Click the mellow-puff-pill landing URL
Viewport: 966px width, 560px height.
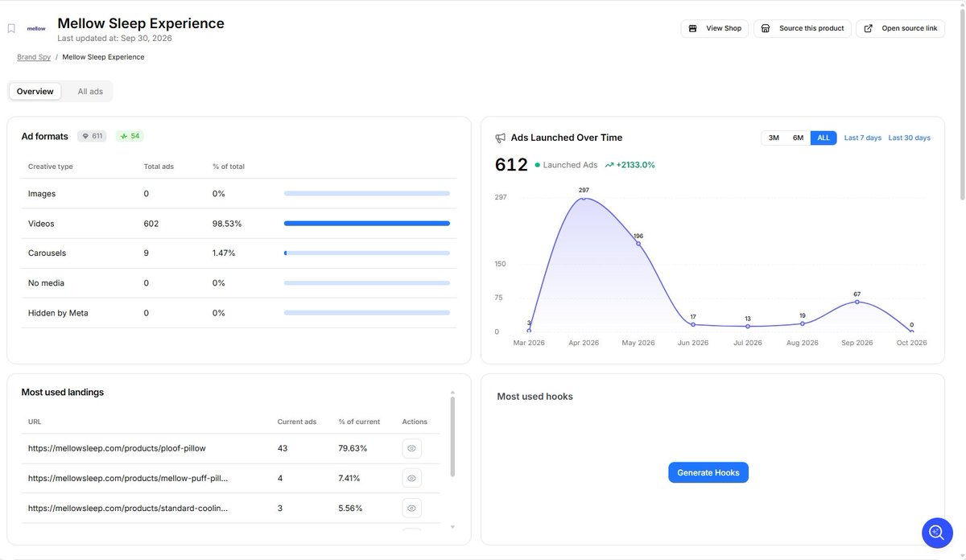pos(128,478)
